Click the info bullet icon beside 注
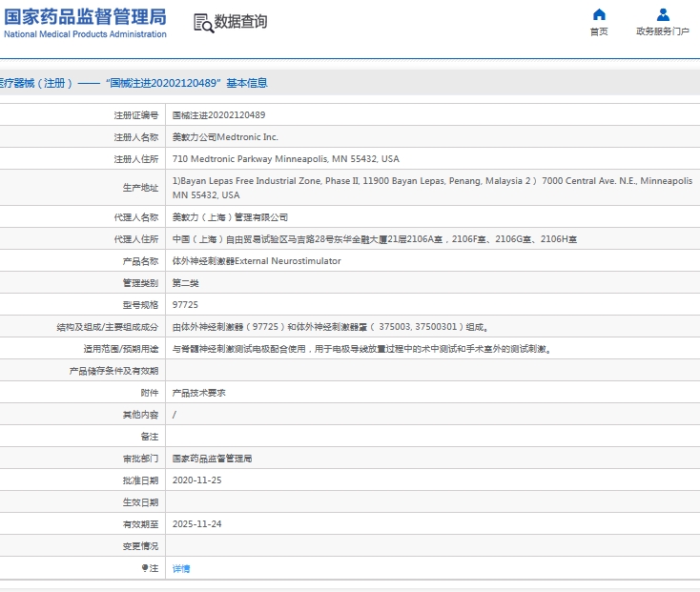This screenshot has width=700, height=592. 145,567
